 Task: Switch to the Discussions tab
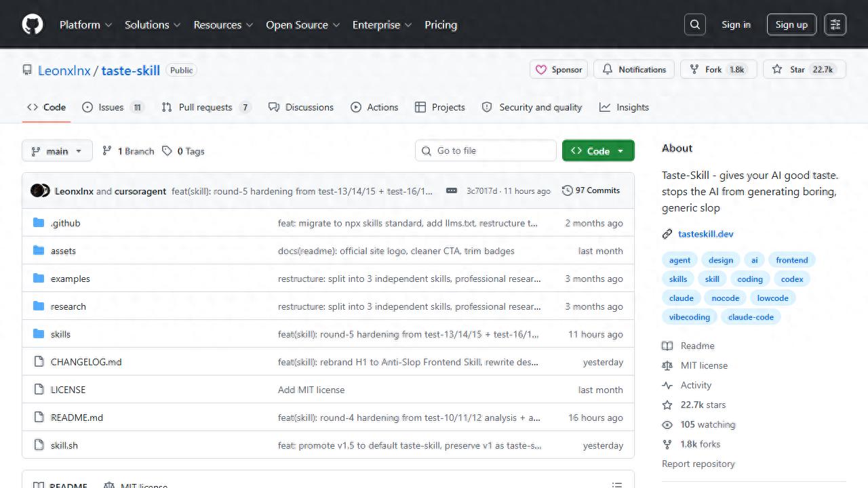point(301,107)
